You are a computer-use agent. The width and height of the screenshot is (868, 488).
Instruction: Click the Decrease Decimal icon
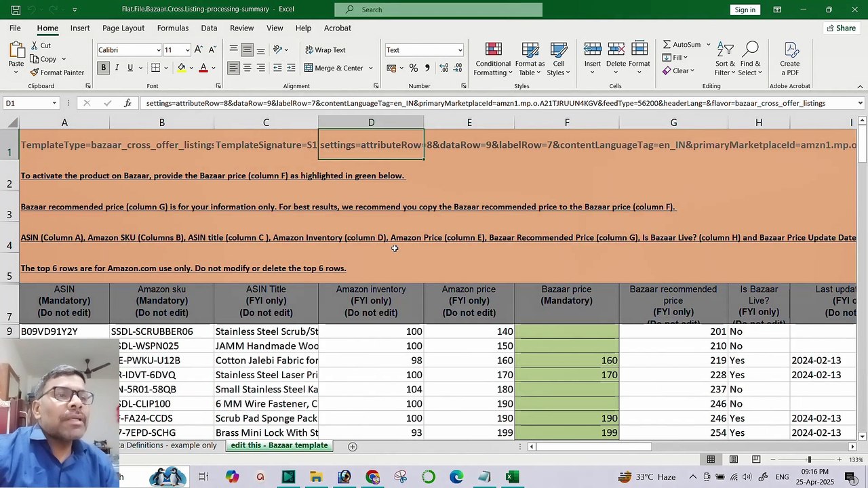click(458, 68)
